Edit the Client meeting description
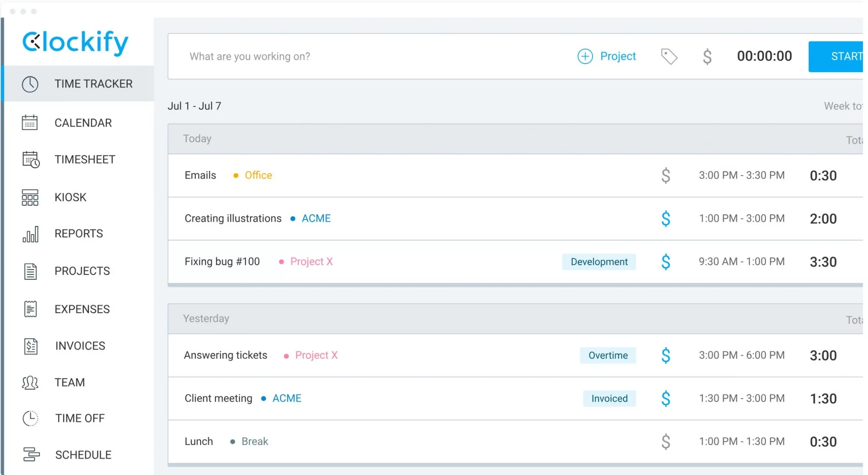 click(218, 398)
